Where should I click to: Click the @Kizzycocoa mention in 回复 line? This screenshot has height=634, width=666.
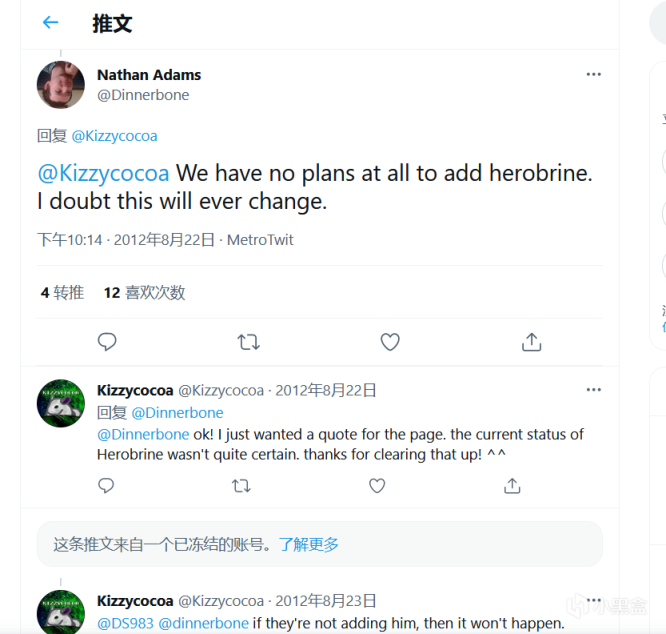[x=114, y=136]
